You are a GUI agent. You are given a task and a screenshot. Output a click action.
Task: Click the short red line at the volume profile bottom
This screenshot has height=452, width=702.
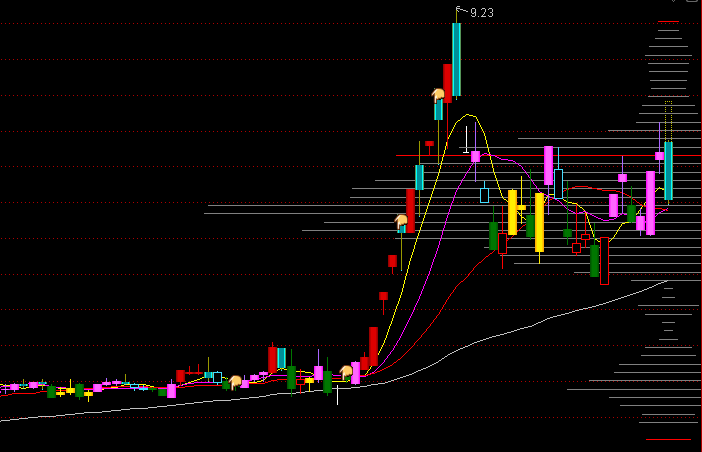(x=668, y=439)
